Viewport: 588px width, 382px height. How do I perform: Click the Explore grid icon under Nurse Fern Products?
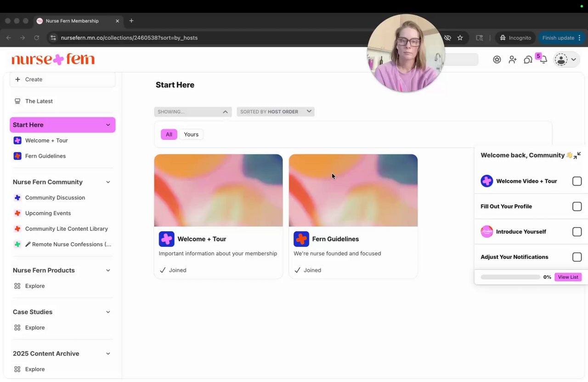17,286
